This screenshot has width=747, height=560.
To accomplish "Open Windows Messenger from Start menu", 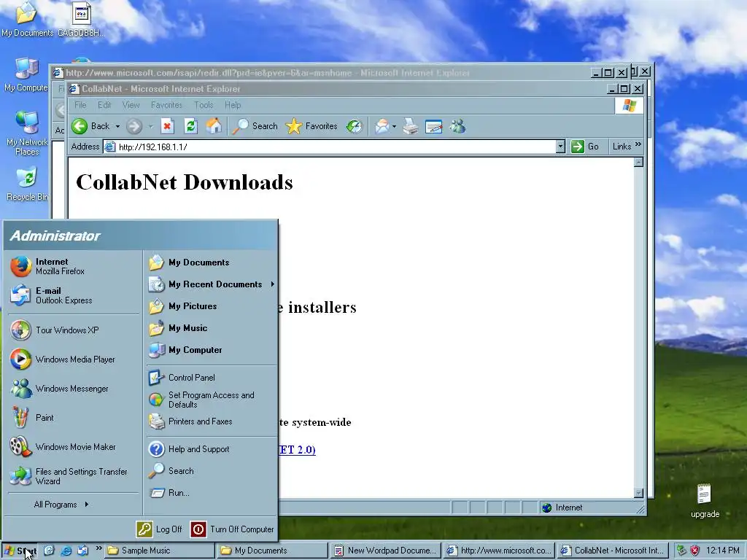I will coord(74,389).
